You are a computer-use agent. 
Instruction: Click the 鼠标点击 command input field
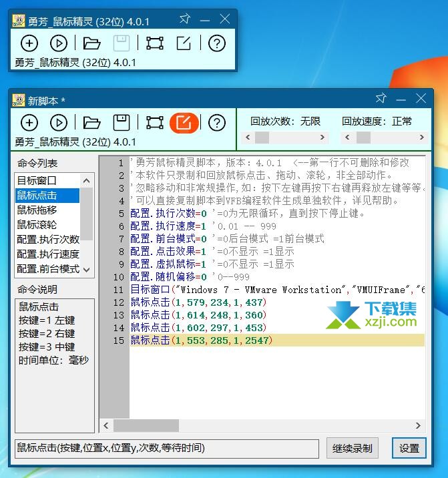coord(167,449)
